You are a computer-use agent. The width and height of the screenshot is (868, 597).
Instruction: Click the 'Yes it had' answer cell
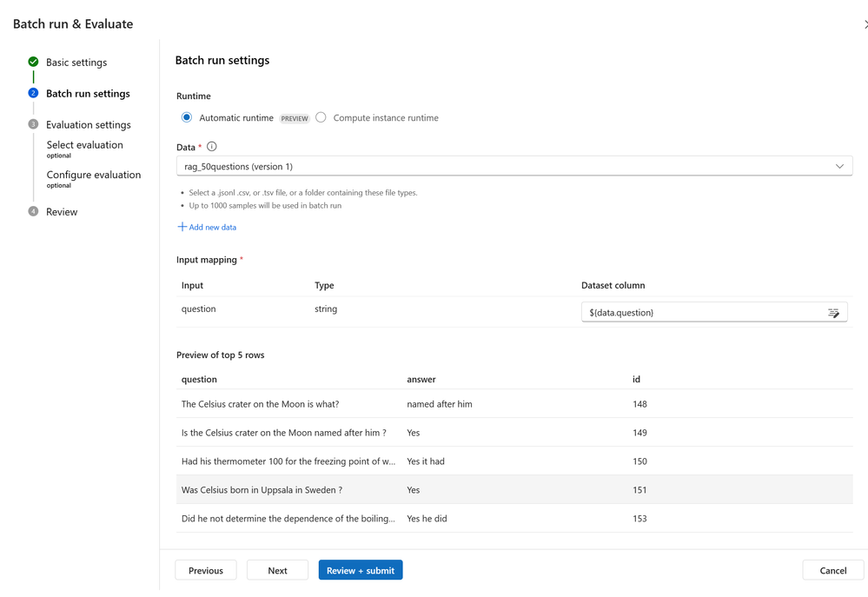426,461
